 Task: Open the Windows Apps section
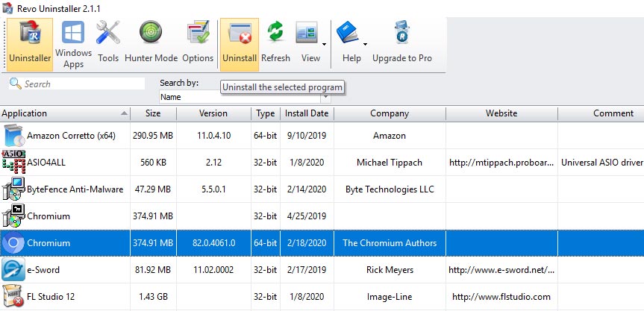(x=74, y=44)
